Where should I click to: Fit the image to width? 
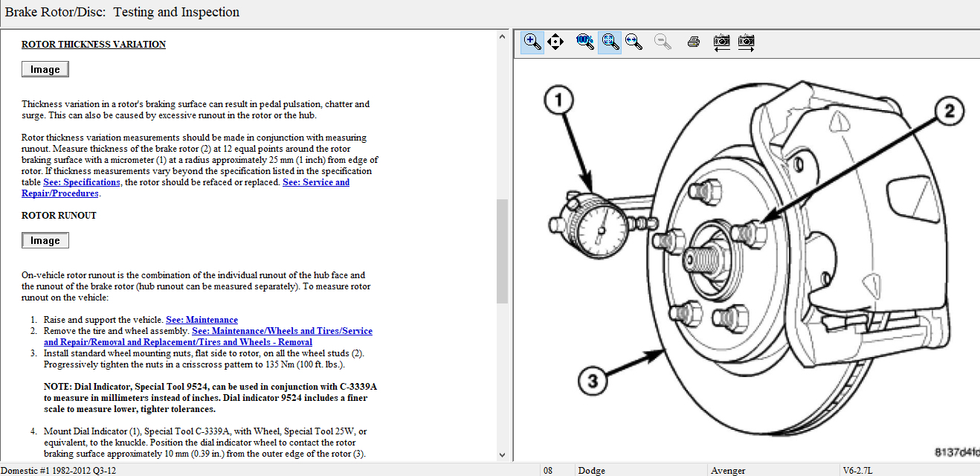point(634,42)
